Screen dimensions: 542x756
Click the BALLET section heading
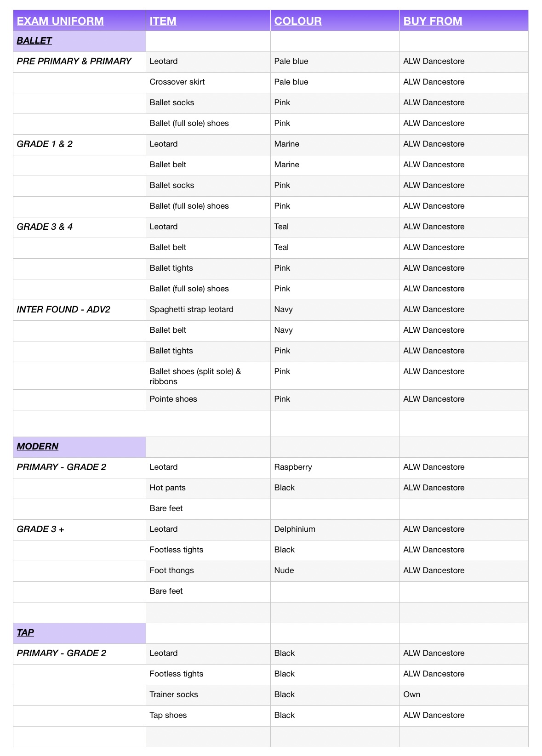[80, 41]
